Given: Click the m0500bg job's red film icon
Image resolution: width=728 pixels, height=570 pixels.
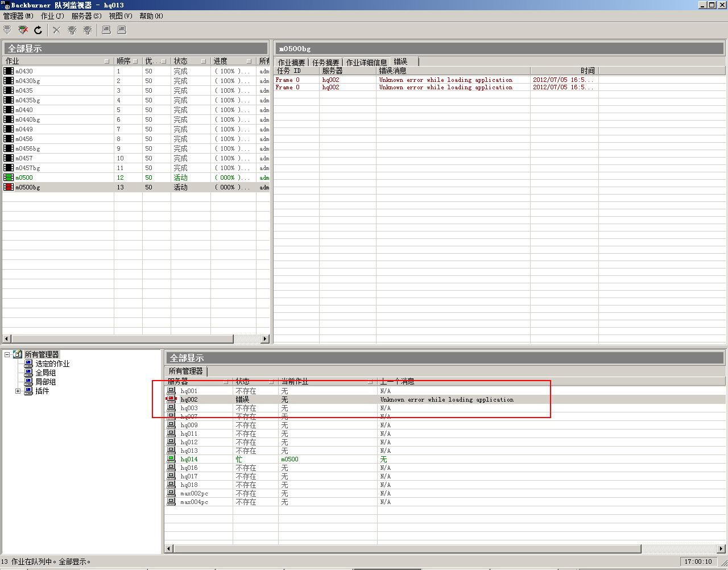Looking at the screenshot, I should pos(9,187).
